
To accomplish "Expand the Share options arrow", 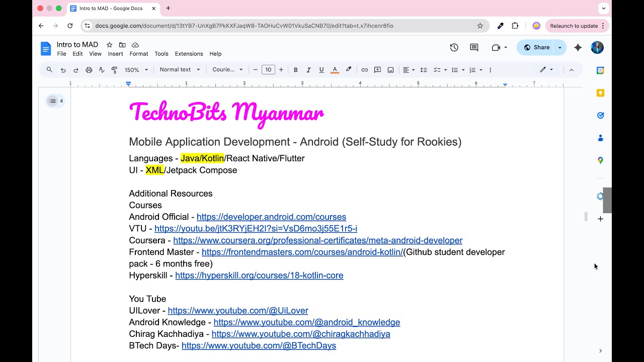I will coord(560,47).
